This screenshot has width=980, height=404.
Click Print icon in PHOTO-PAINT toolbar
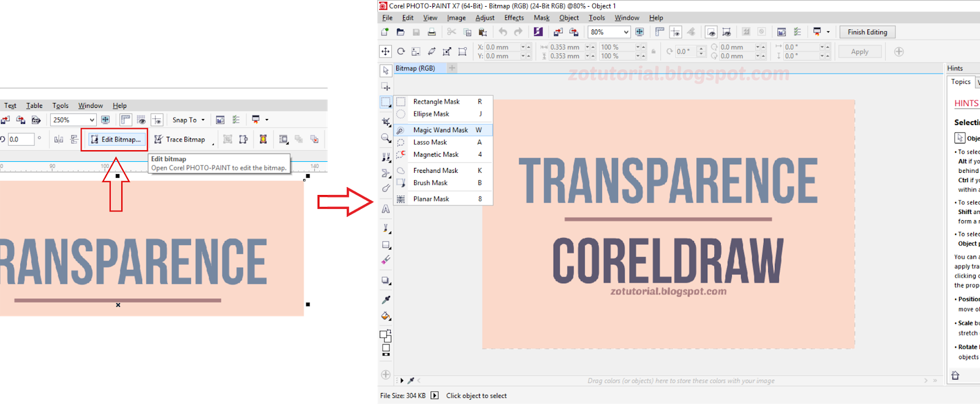click(x=431, y=32)
